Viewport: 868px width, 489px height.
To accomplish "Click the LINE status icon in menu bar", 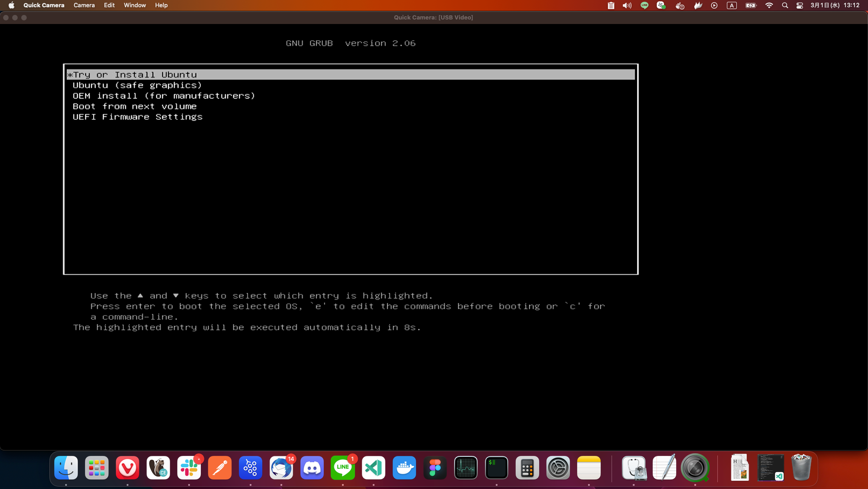I will pos(644,5).
